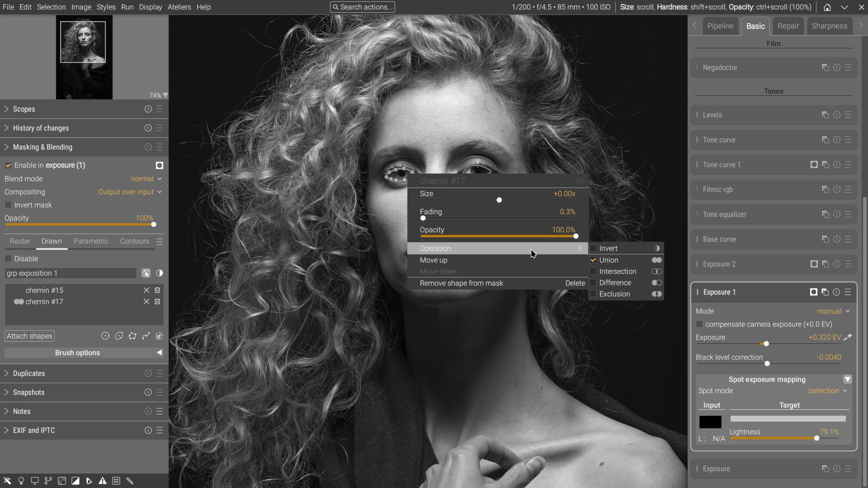Image resolution: width=868 pixels, height=488 pixels.
Task: Click the Lightness slider handle
Action: tap(816, 438)
